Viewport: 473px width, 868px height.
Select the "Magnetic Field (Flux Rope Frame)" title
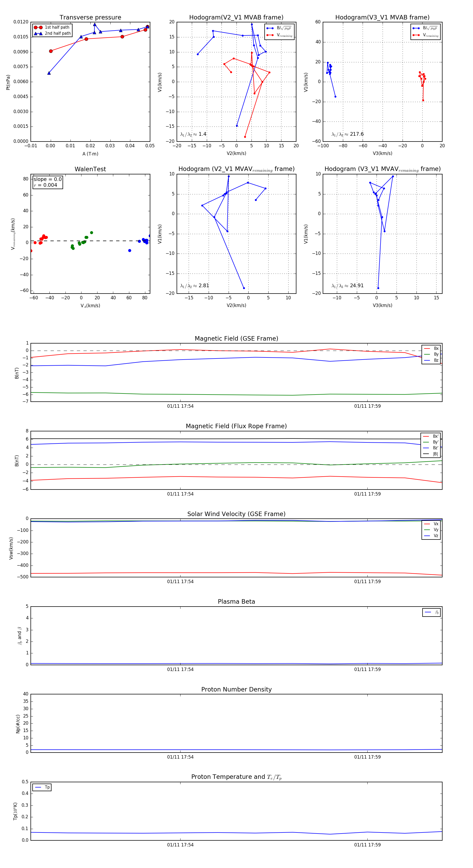tap(236, 426)
